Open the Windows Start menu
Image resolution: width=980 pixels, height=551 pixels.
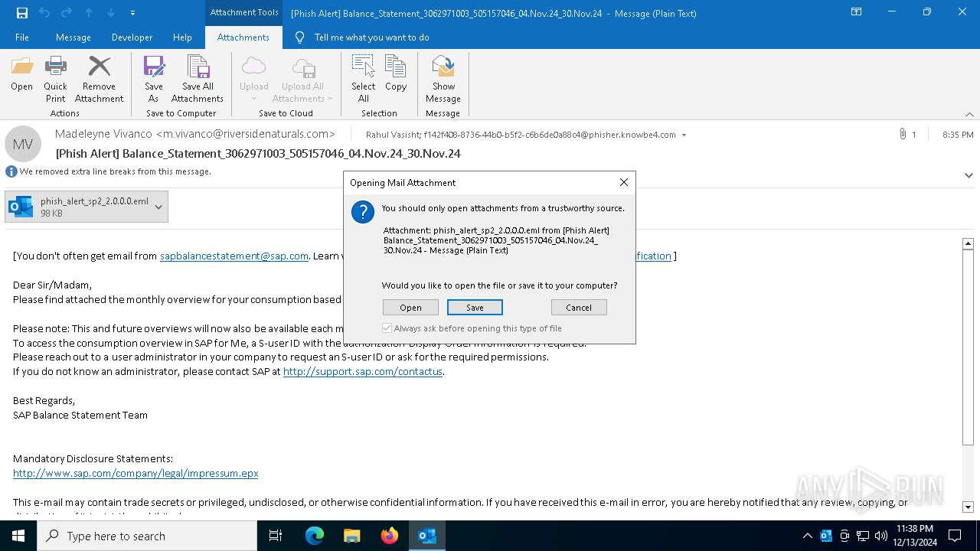click(x=18, y=536)
